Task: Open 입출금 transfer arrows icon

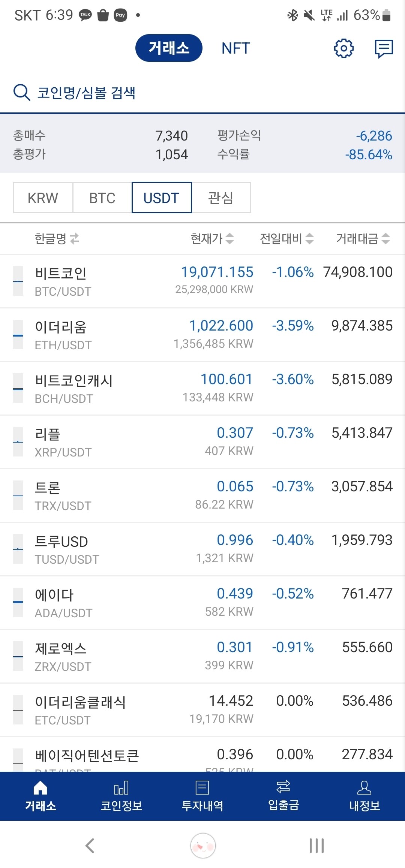Action: click(x=283, y=787)
